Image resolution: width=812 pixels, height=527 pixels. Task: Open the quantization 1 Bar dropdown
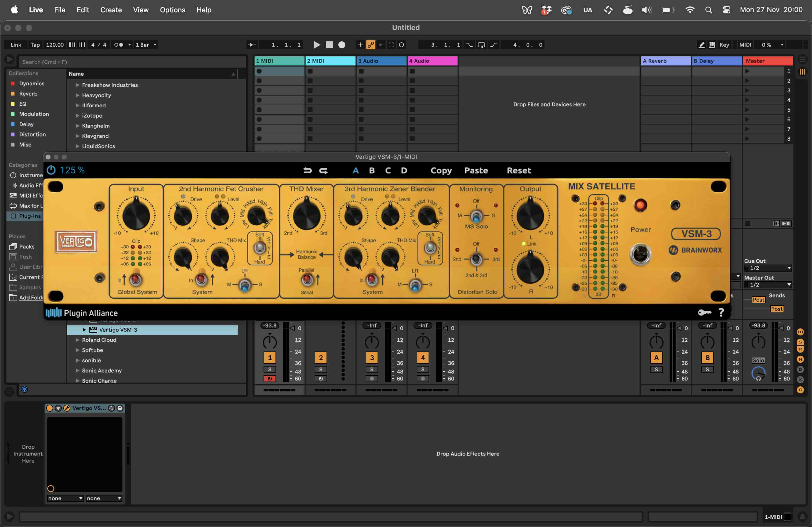pos(146,45)
